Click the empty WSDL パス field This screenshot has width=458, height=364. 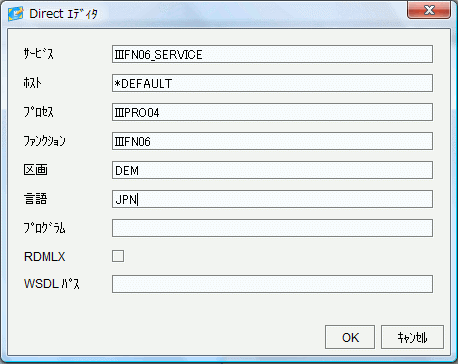272,284
